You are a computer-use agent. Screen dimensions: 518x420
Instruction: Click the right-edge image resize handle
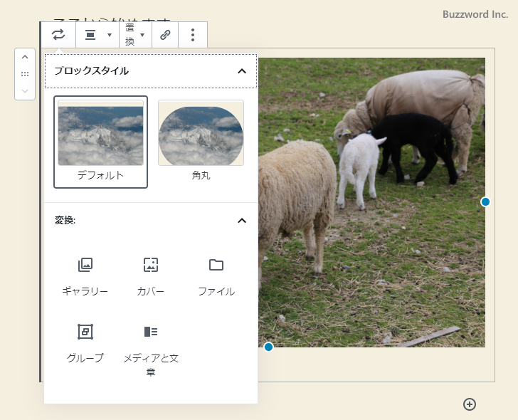pyautogui.click(x=485, y=202)
